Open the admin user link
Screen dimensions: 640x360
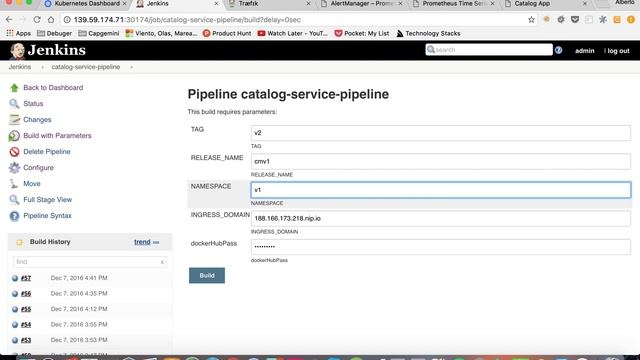pos(584,51)
